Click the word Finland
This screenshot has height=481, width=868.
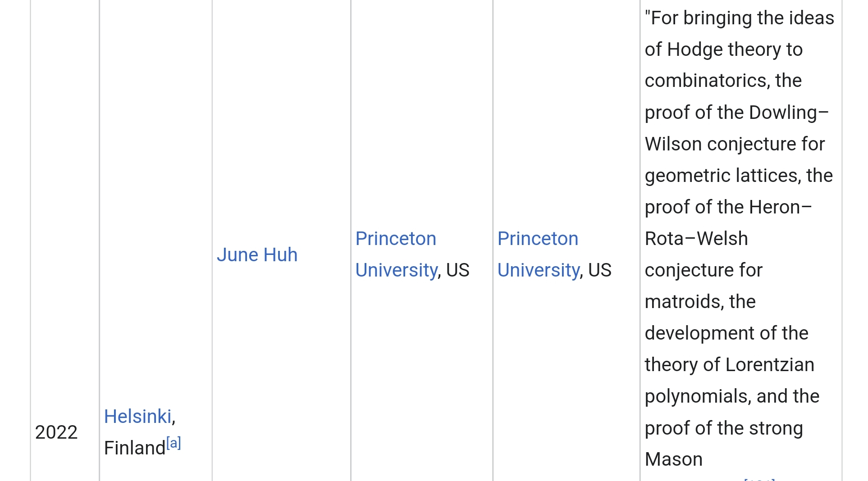pos(134,448)
